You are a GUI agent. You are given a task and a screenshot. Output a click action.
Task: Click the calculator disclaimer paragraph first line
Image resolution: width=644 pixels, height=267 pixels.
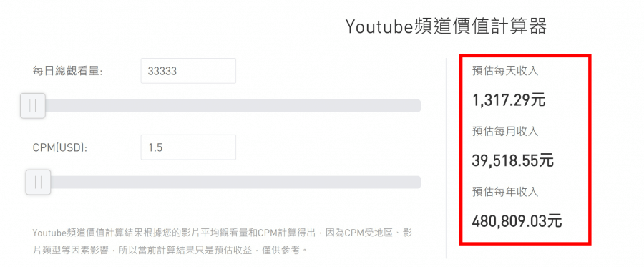223,233
